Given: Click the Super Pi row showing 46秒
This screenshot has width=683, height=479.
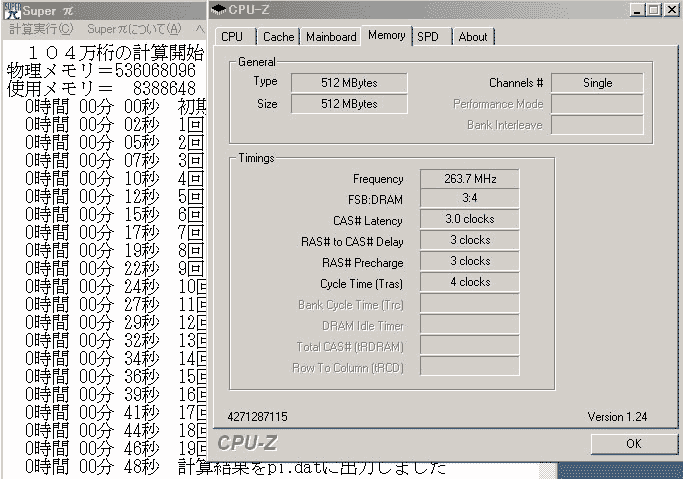Looking at the screenshot, I should click(x=115, y=448).
